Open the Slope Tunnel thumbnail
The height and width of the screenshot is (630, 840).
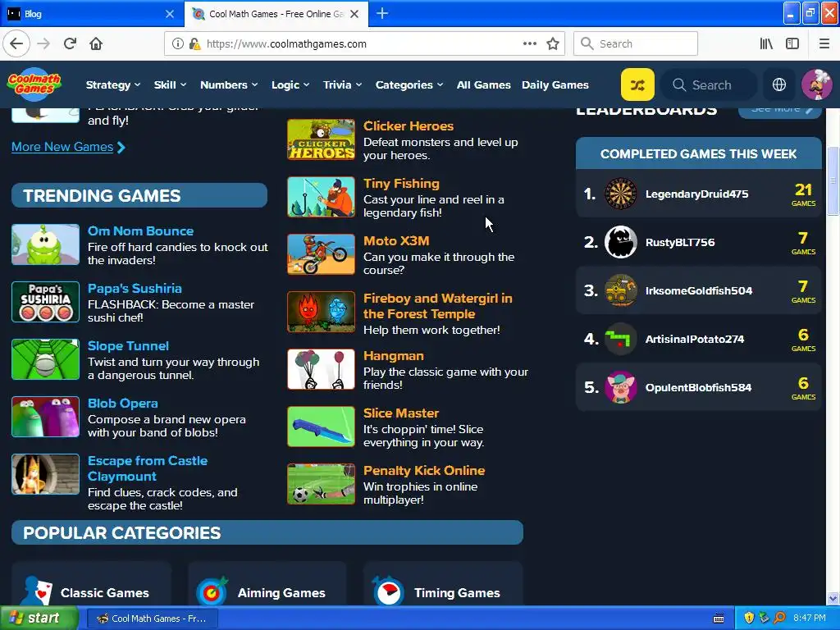(x=46, y=359)
